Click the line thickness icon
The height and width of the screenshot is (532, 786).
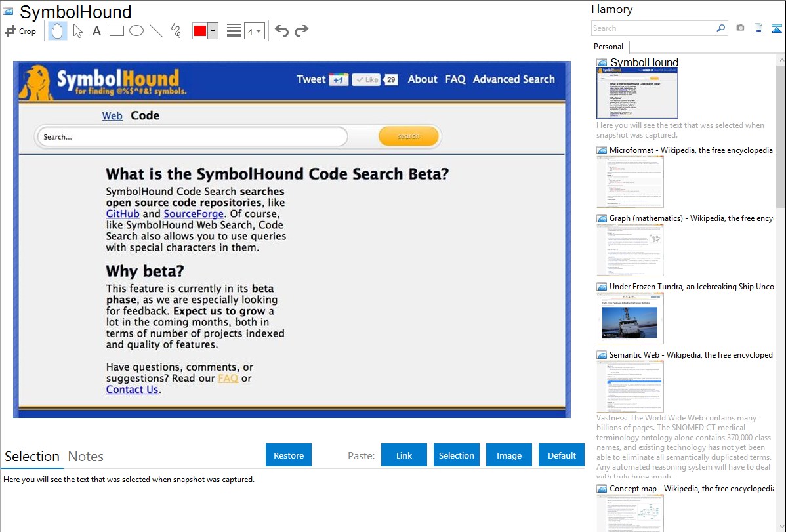(234, 31)
